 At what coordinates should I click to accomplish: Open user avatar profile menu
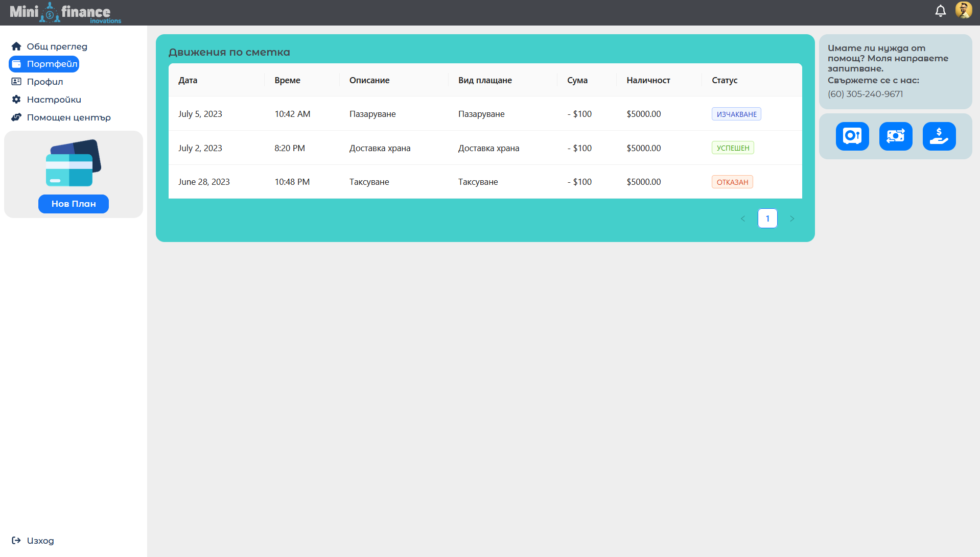click(964, 10)
